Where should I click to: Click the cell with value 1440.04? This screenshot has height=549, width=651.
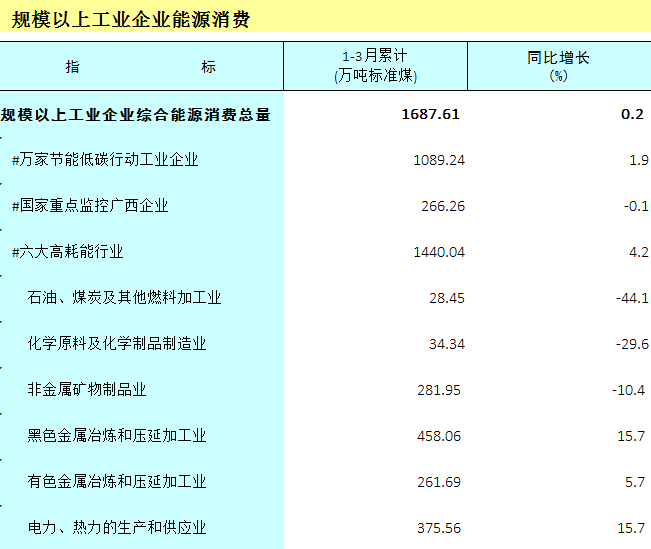tap(438, 252)
